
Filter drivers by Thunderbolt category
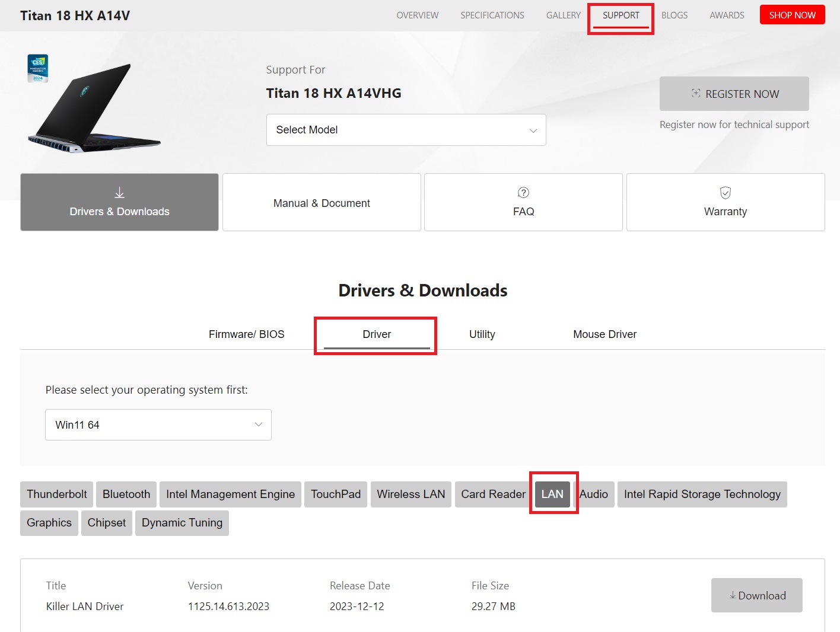pyautogui.click(x=57, y=494)
